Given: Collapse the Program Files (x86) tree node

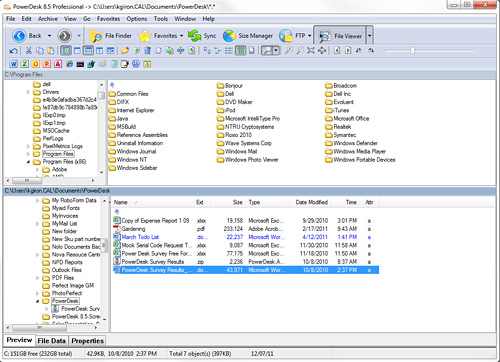Looking at the screenshot, I should pos(28,162).
